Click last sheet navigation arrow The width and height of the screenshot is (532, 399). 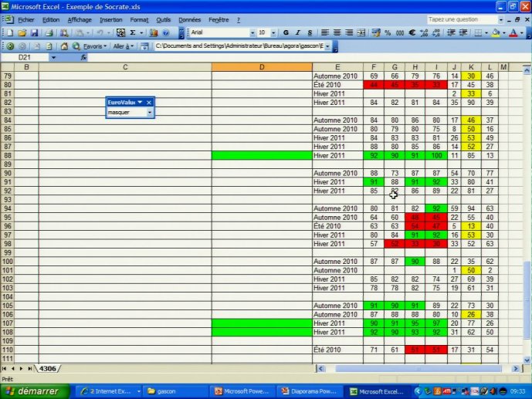click(30, 368)
